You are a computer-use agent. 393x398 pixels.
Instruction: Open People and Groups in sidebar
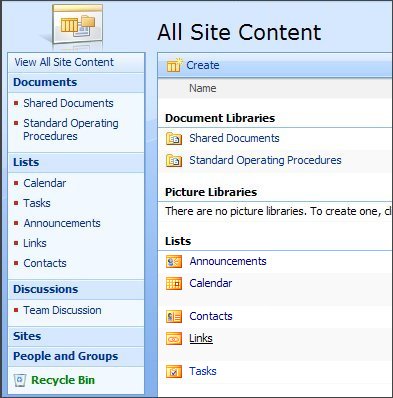66,356
